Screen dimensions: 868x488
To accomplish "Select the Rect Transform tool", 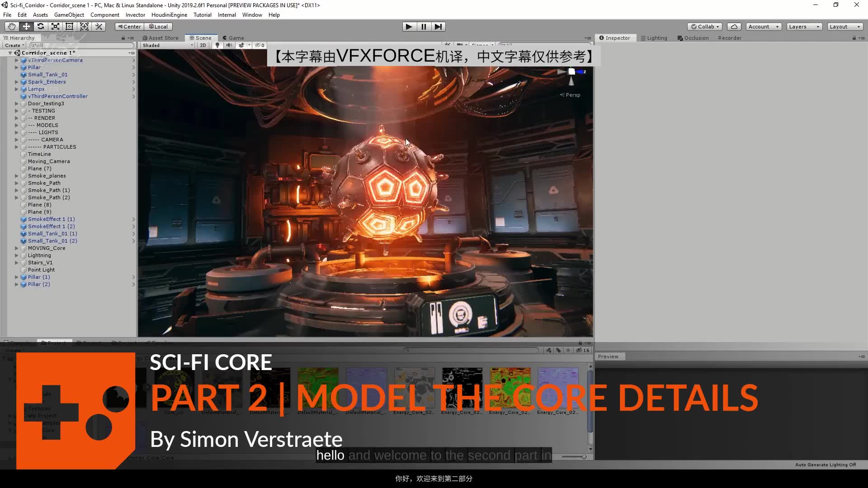I will click(x=69, y=26).
